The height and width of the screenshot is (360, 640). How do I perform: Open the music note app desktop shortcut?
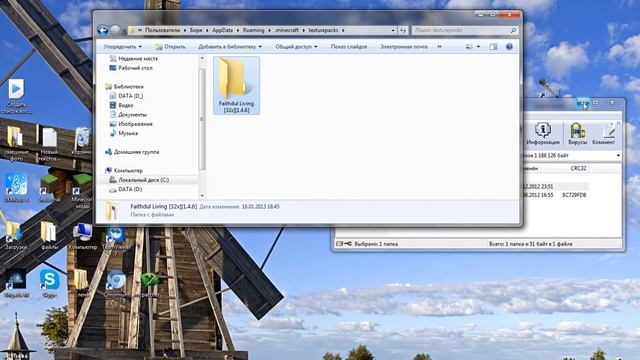coord(16,188)
